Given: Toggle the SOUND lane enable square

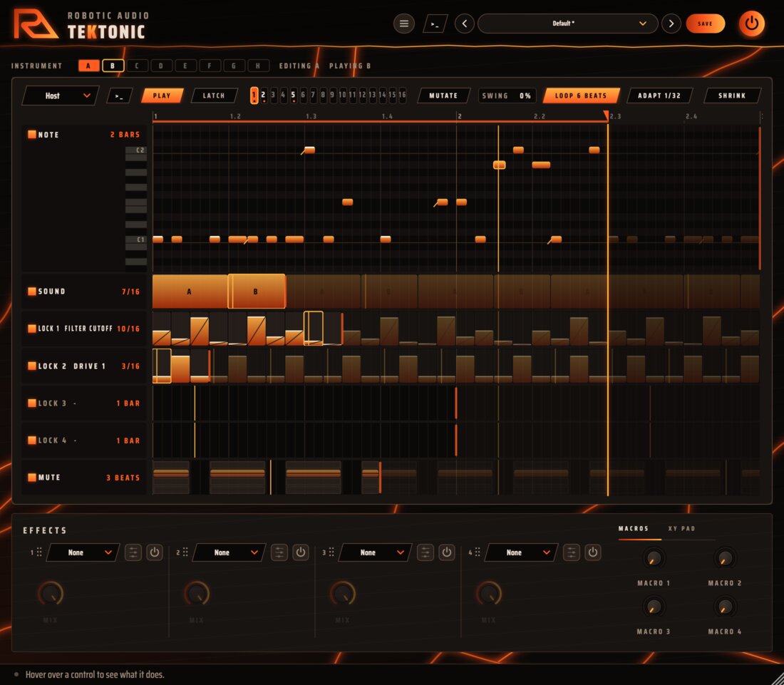Looking at the screenshot, I should pyautogui.click(x=32, y=292).
